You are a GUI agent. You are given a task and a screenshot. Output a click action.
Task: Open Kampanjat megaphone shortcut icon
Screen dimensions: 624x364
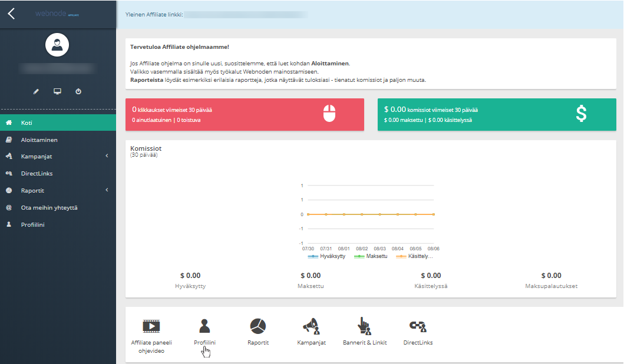(311, 326)
